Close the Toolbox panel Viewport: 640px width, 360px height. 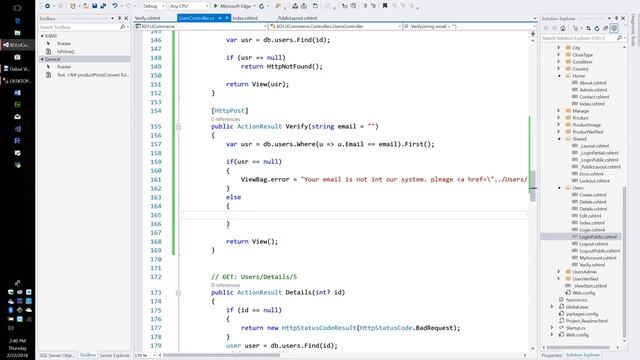pos(126,18)
